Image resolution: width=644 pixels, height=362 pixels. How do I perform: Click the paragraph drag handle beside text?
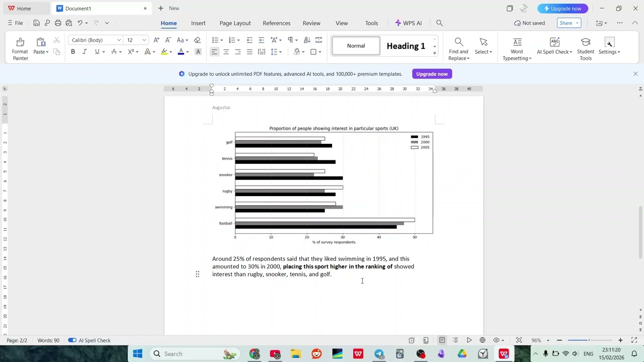point(197,274)
